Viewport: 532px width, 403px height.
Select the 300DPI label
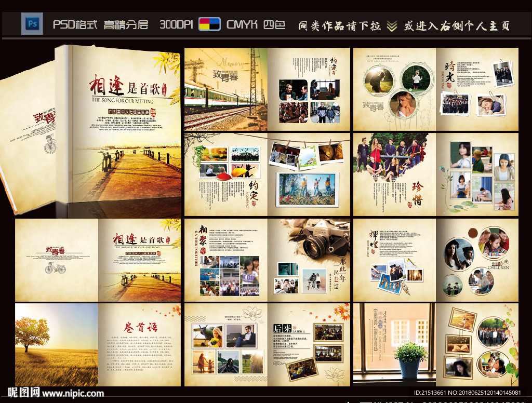[177, 24]
